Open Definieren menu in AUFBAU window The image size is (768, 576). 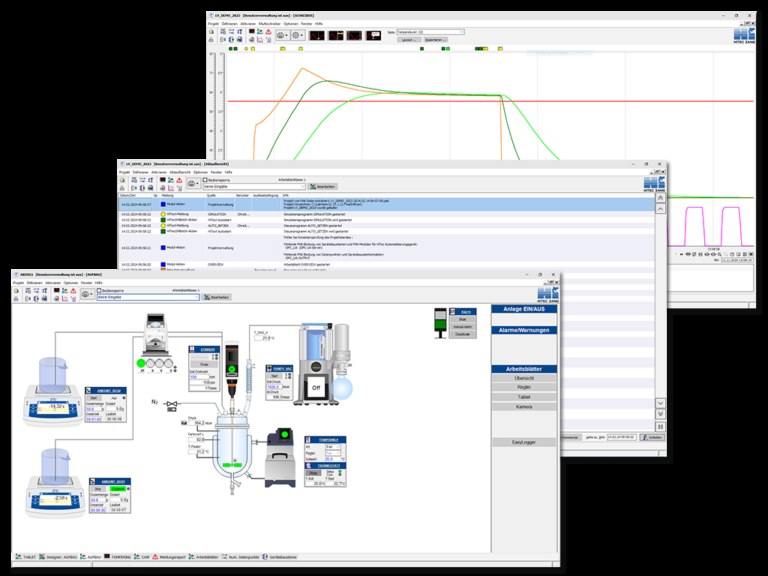pos(34,283)
